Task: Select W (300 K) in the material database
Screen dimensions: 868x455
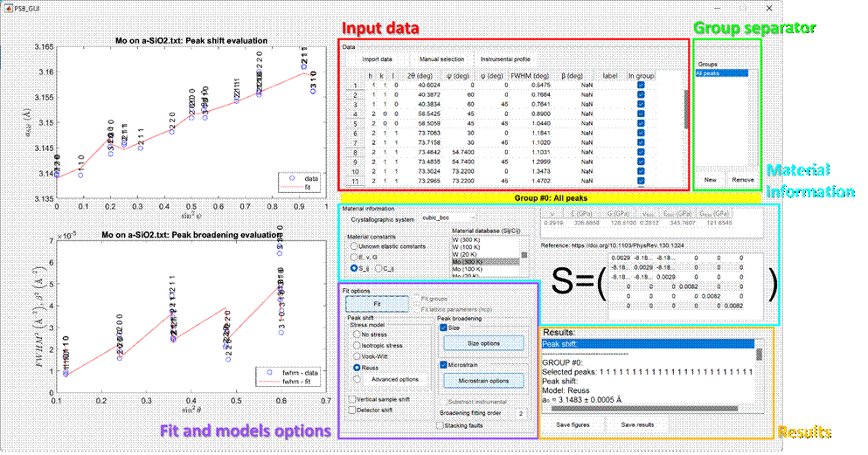Action: (x=467, y=239)
